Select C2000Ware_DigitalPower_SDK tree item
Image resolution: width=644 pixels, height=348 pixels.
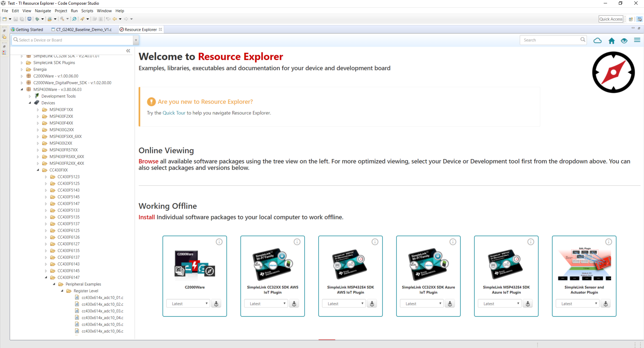pyautogui.click(x=72, y=83)
